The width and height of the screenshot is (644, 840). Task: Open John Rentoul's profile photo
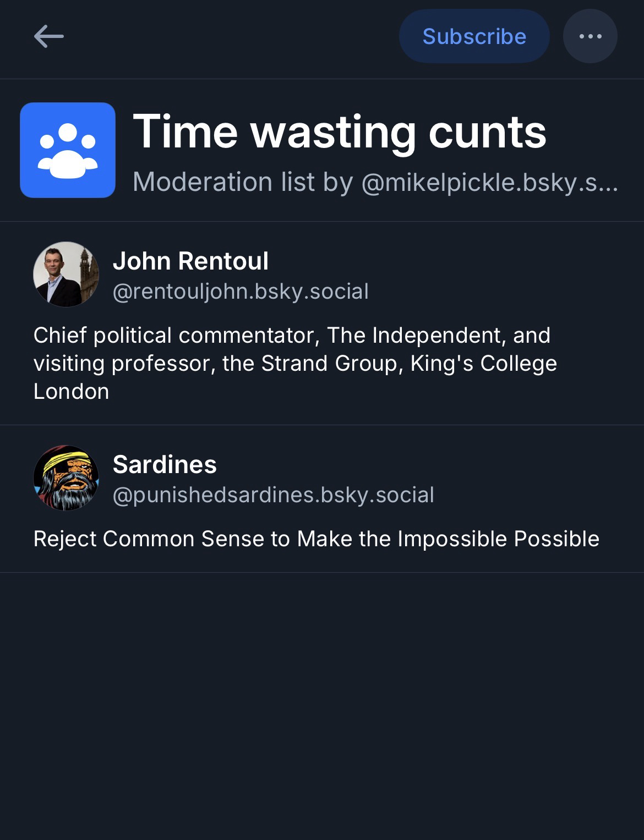tap(66, 274)
